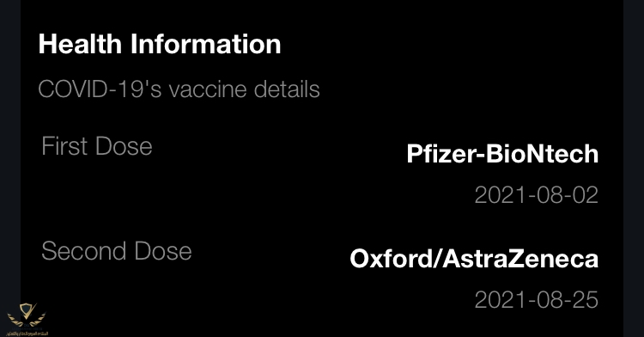Click the Oxford part of vaccine name
This screenshot has width=644, height=337.
tap(390, 259)
